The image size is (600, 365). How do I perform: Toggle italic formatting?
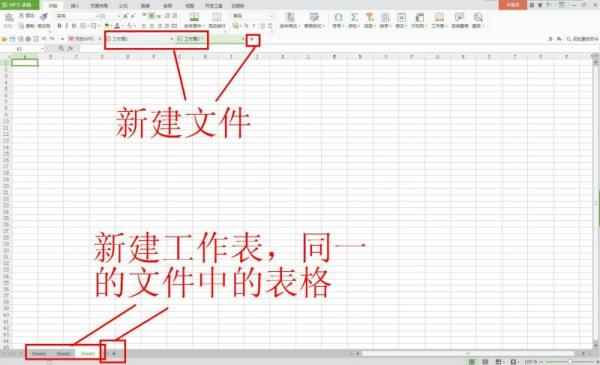[67, 26]
